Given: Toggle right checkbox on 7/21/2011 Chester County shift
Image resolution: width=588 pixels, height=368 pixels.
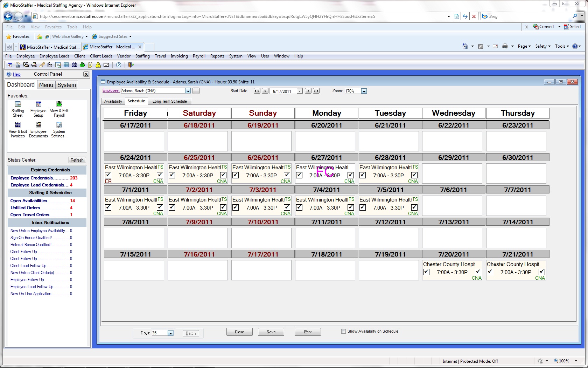Looking at the screenshot, I should point(541,272).
